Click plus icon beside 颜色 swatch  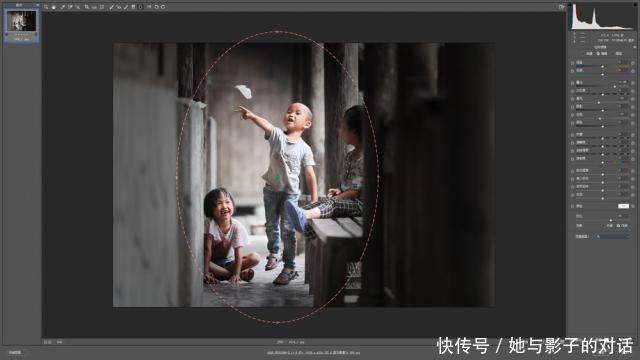[633, 206]
